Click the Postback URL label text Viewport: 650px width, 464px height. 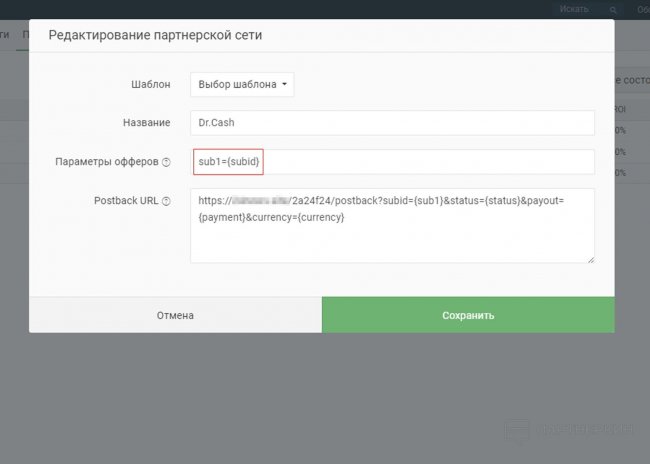click(x=128, y=201)
